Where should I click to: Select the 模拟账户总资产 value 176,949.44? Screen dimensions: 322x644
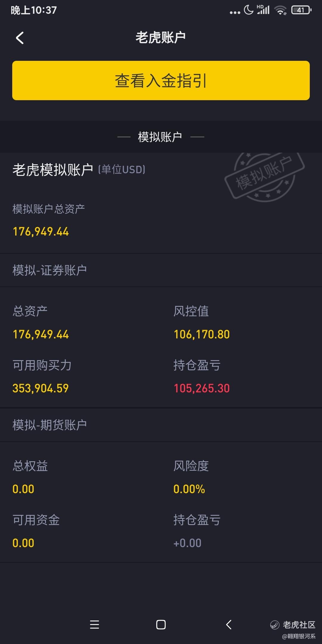[x=41, y=232]
